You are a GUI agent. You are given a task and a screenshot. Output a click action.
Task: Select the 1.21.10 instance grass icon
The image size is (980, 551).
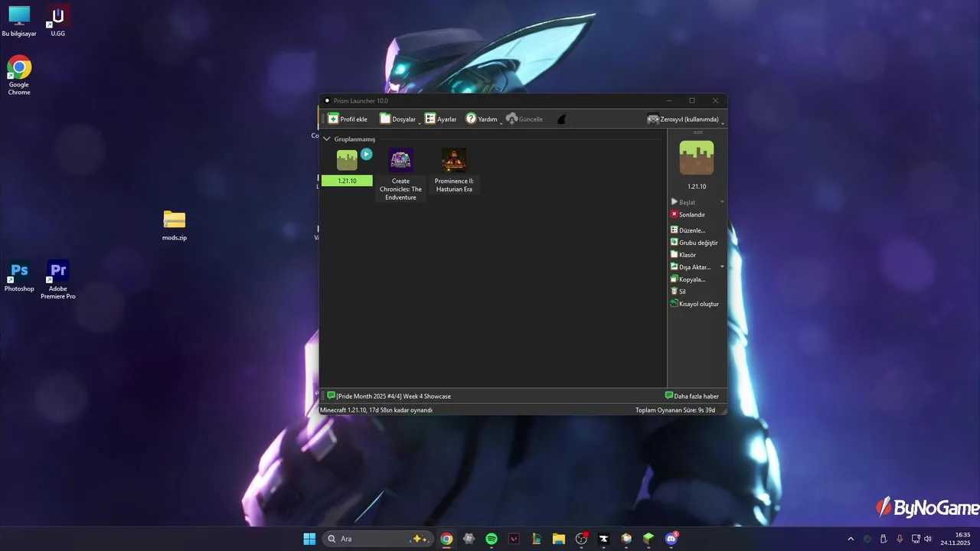click(x=347, y=160)
